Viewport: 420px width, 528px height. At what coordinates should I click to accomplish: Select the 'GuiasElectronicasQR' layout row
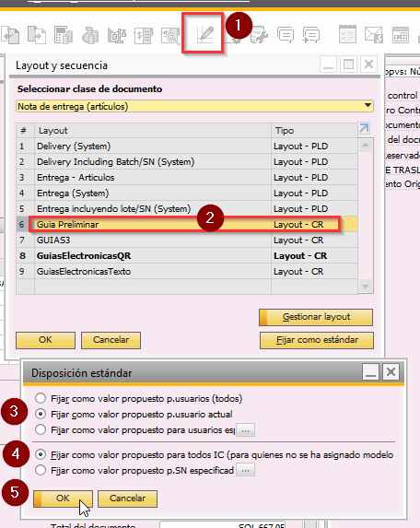pyautogui.click(x=187, y=255)
